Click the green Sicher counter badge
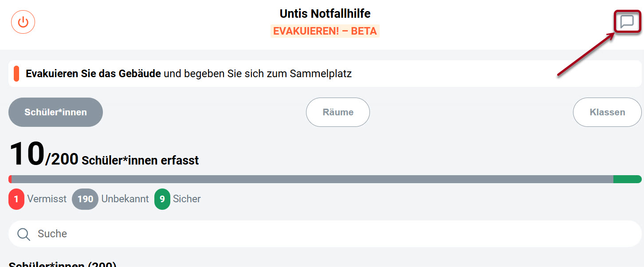 162,199
